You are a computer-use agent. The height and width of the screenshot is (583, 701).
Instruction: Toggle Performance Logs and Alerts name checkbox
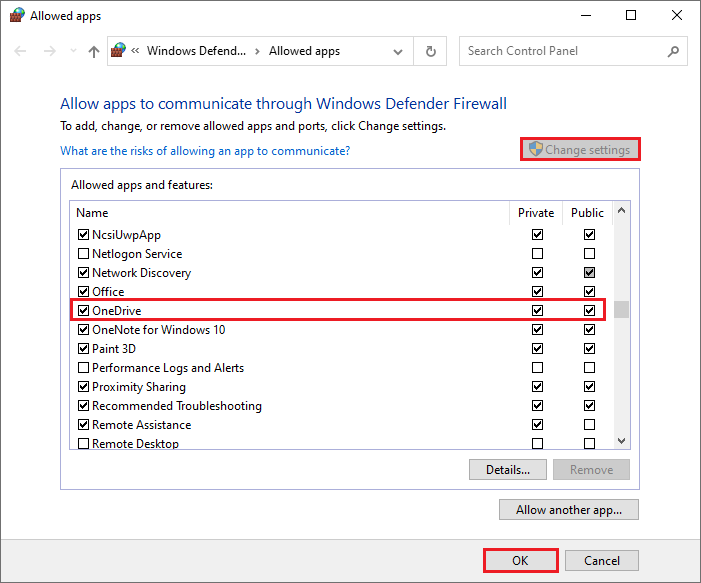point(83,368)
